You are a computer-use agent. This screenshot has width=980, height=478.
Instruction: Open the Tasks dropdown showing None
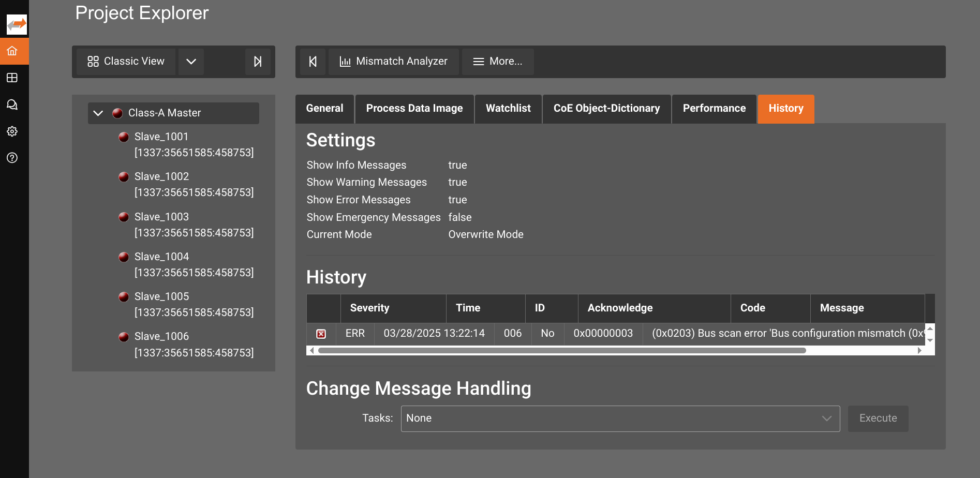coord(620,419)
